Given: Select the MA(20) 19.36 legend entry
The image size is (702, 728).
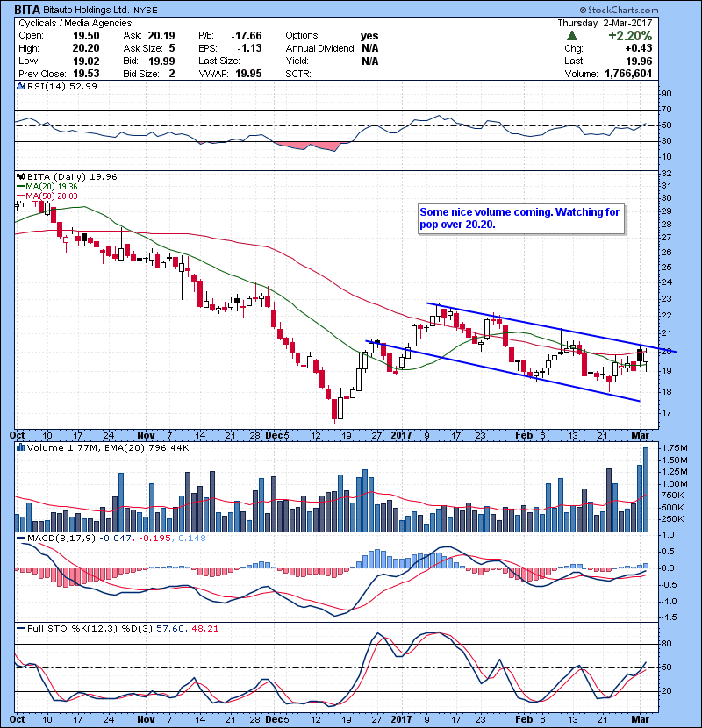Looking at the screenshot, I should (47, 186).
